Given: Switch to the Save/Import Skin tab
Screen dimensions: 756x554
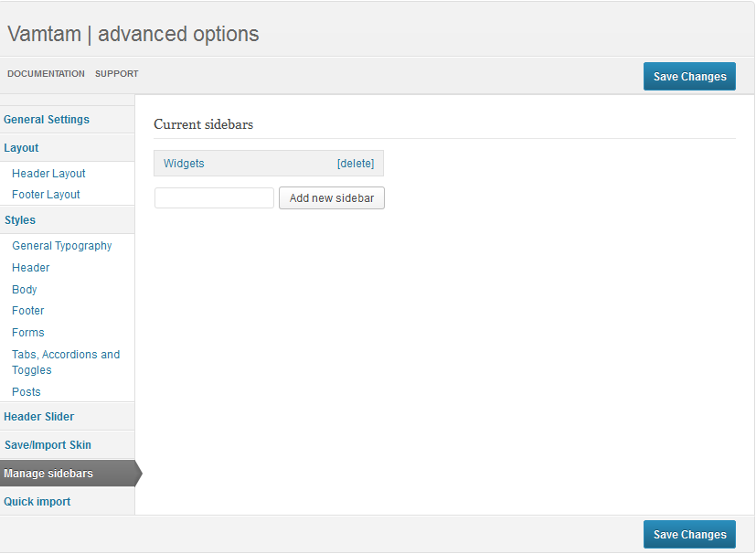Looking at the screenshot, I should pos(48,445).
